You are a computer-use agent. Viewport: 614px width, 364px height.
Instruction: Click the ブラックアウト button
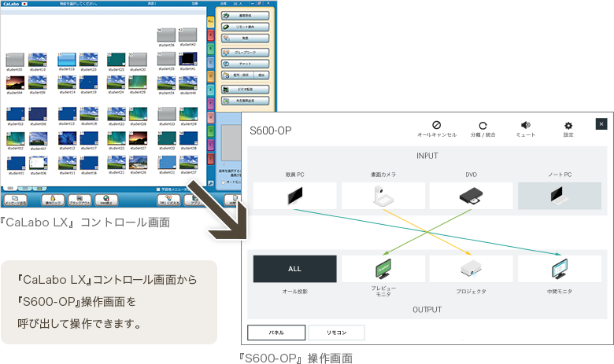[80, 200]
